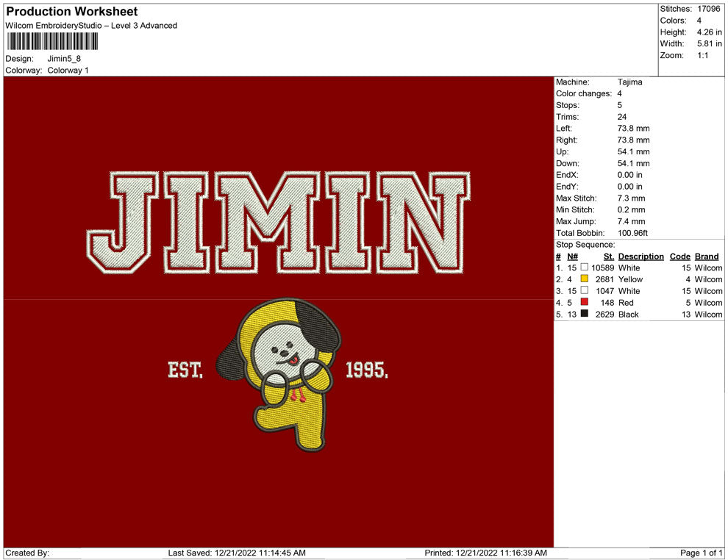Click the Max Stitch value '7.3 mm'

pos(632,198)
